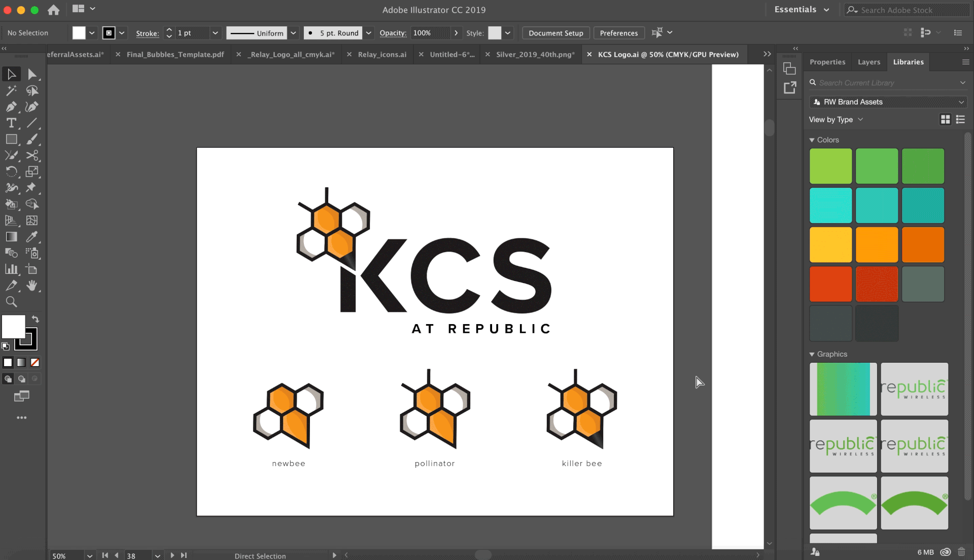This screenshot has width=974, height=560.
Task: Open the stroke weight dropdown
Action: 215,33
